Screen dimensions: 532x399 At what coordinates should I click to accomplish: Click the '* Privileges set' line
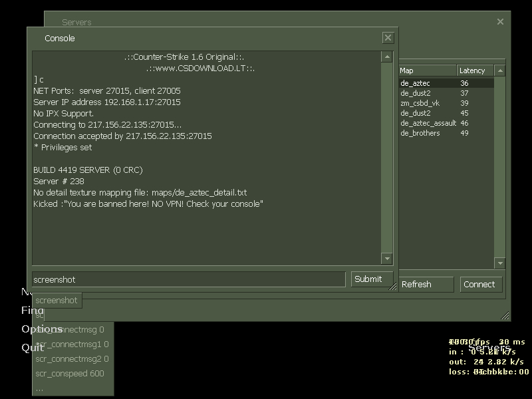63,147
